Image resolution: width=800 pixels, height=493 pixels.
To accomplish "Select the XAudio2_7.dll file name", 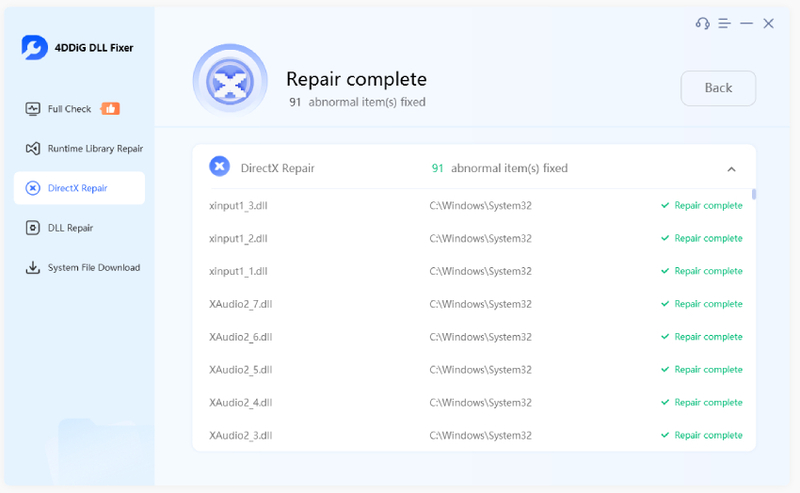I will coord(241,304).
